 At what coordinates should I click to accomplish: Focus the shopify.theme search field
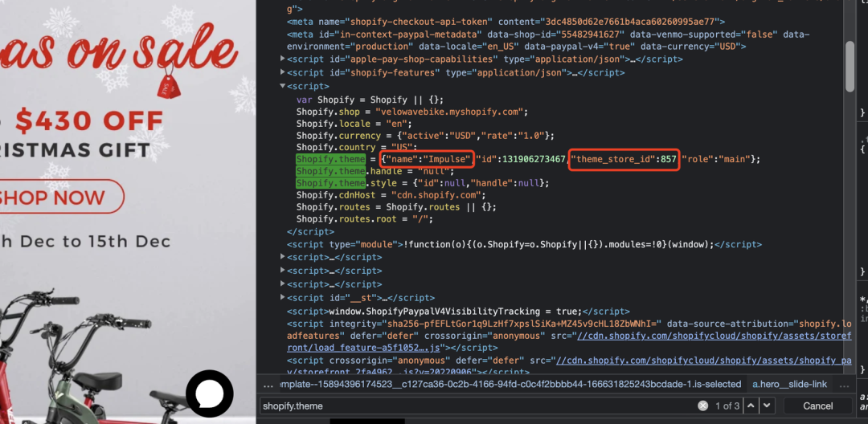[478, 406]
